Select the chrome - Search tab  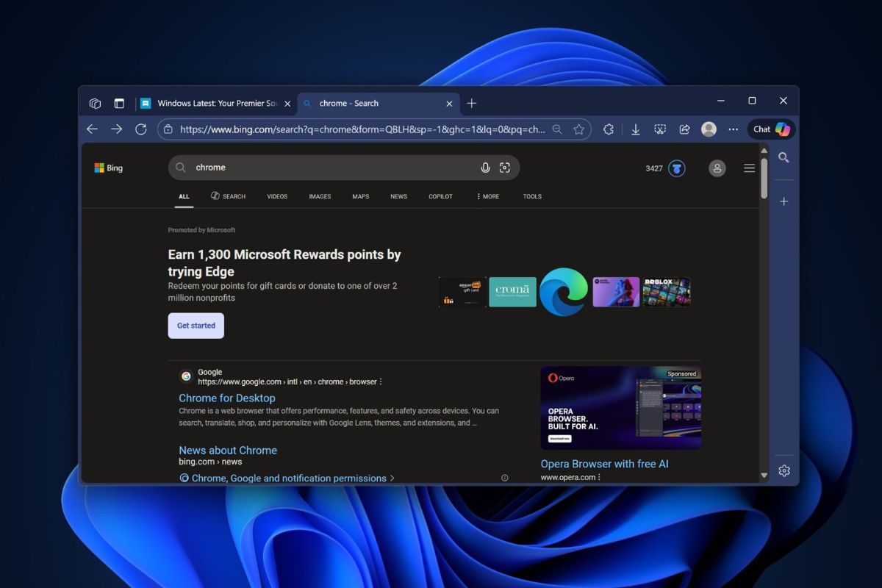(379, 104)
